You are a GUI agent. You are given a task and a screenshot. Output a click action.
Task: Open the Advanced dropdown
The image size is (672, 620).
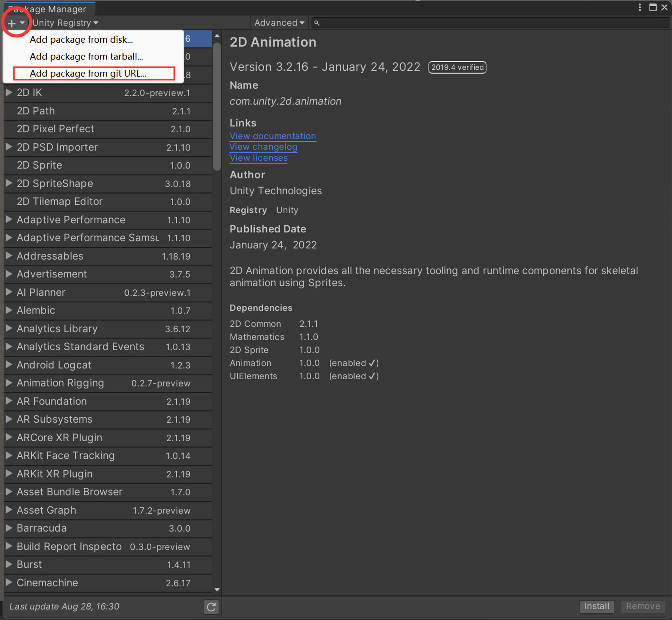[279, 22]
